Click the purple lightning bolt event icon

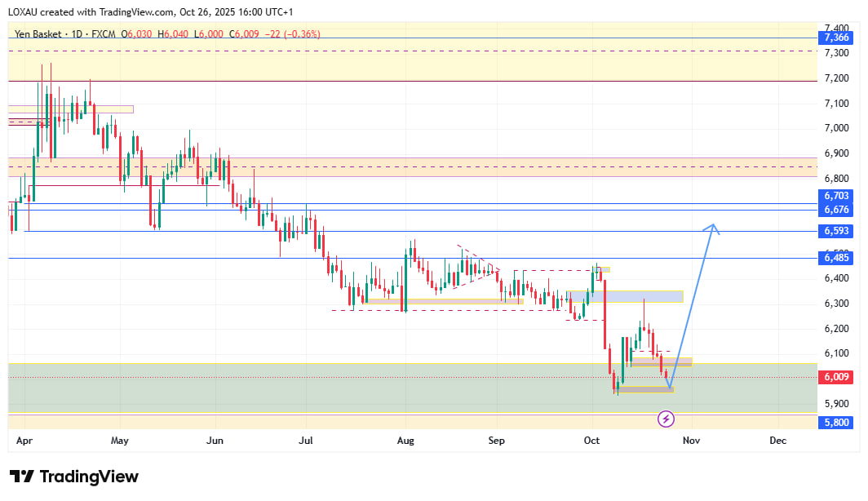(x=666, y=419)
